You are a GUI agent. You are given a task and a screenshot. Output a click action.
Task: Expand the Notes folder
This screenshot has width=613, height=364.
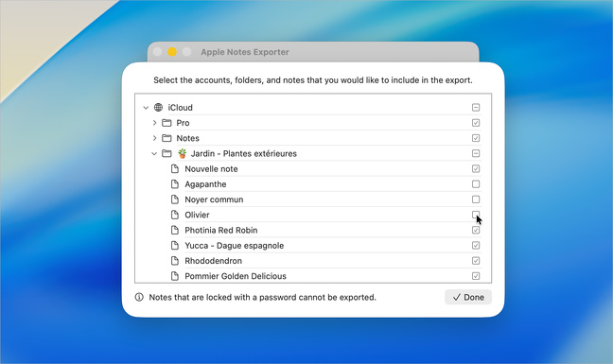[x=154, y=138]
